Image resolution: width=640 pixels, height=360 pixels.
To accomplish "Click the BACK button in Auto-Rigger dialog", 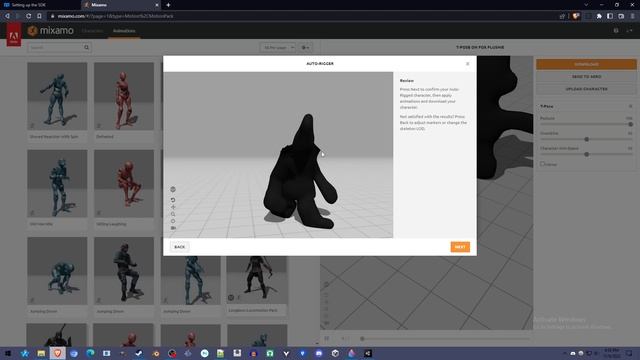I will [x=180, y=247].
